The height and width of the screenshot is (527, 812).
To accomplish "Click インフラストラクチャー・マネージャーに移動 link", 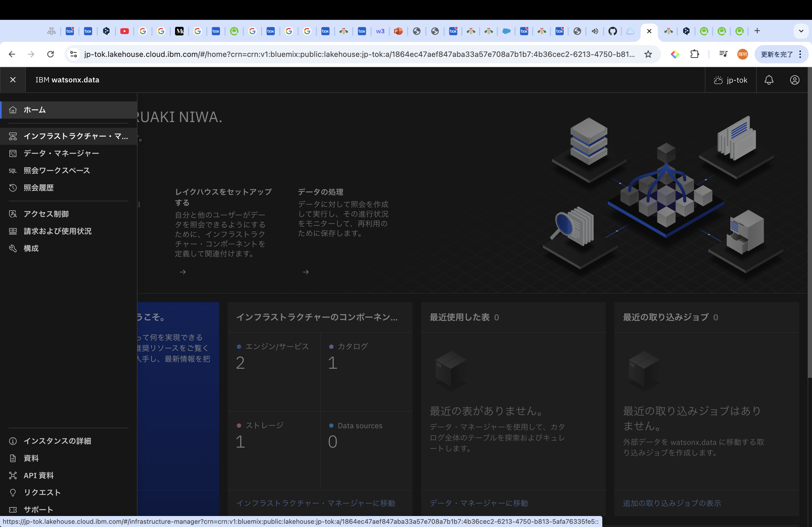I will pyautogui.click(x=316, y=503).
